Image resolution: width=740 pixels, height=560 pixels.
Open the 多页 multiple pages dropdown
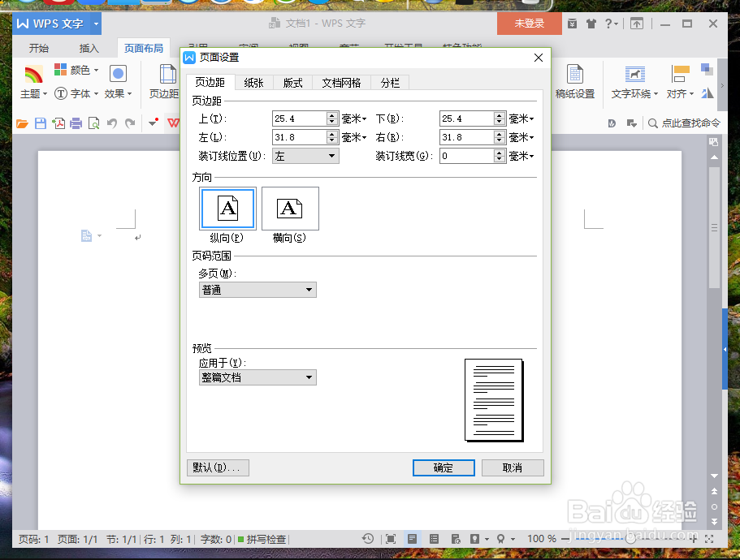tap(257, 290)
